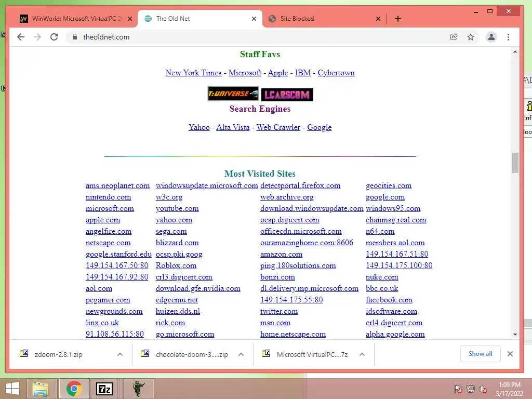Visit the bonzi.com link

(277, 277)
